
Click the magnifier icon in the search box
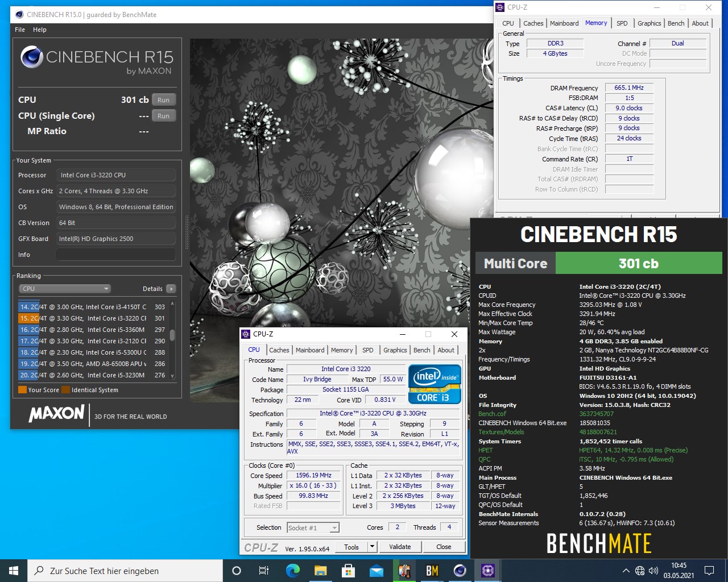(39, 571)
